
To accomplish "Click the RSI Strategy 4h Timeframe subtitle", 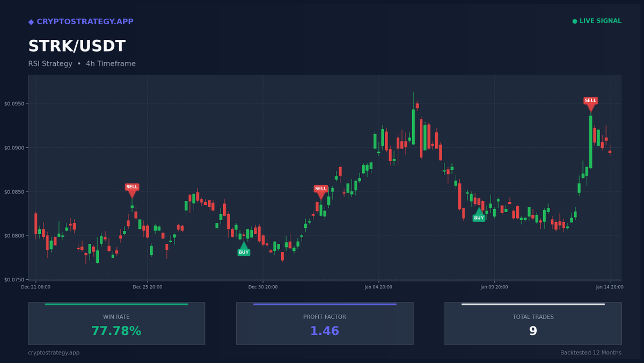I will (x=82, y=64).
